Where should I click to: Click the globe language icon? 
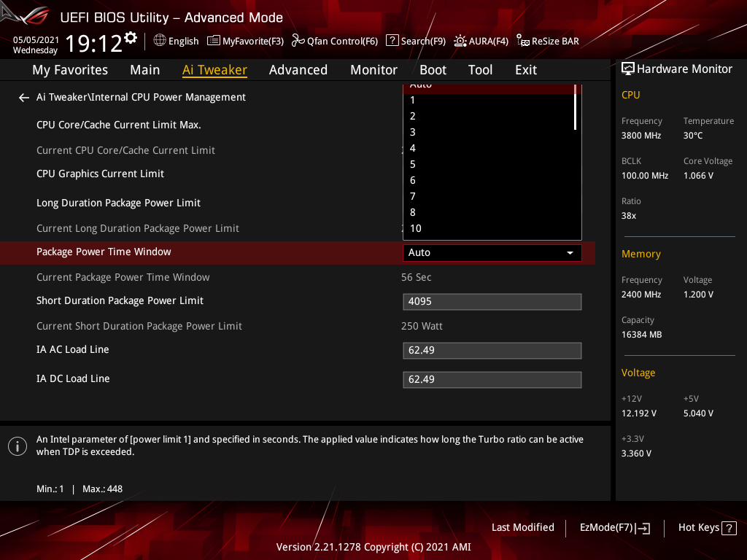coord(160,41)
